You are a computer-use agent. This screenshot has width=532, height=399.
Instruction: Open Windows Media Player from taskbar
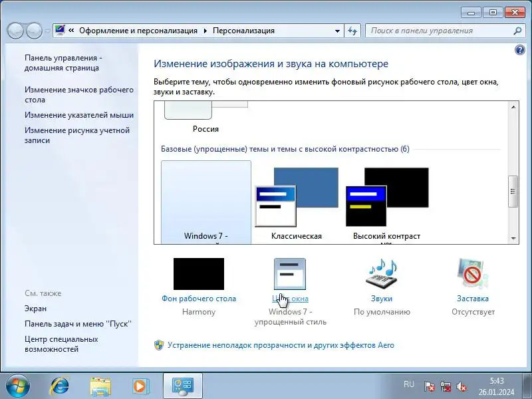[140, 386]
